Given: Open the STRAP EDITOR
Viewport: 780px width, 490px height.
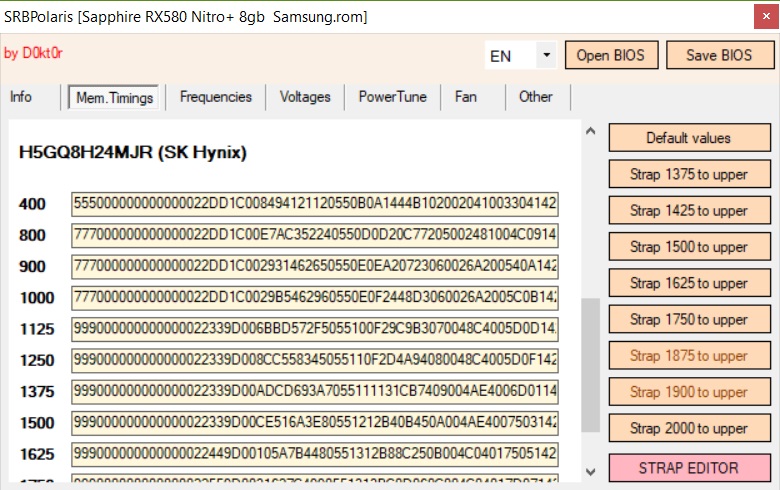Looking at the screenshot, I should [x=689, y=468].
